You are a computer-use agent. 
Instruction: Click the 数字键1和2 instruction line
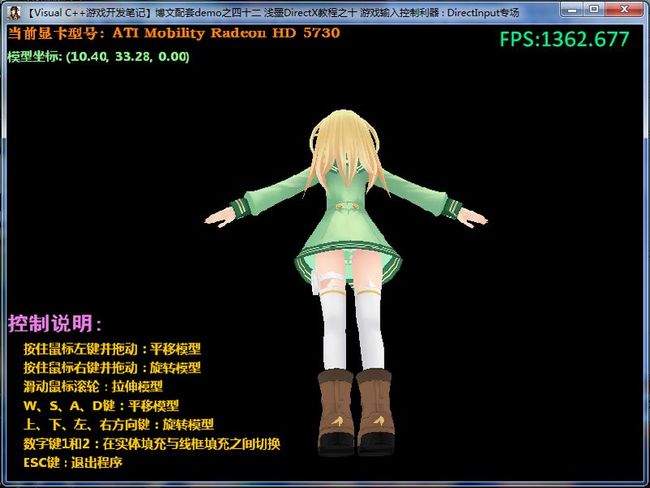[152, 444]
